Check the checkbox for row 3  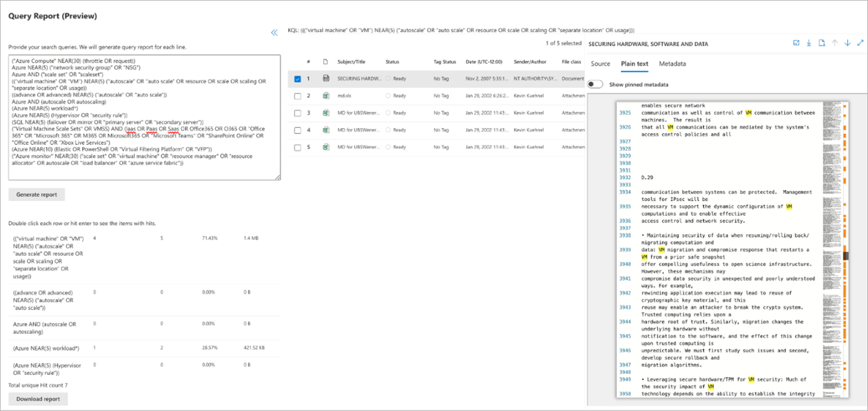tap(297, 113)
